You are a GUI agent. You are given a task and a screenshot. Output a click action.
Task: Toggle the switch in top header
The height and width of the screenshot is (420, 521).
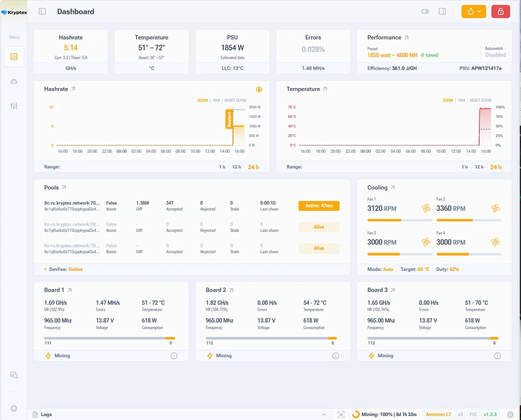[x=425, y=11]
